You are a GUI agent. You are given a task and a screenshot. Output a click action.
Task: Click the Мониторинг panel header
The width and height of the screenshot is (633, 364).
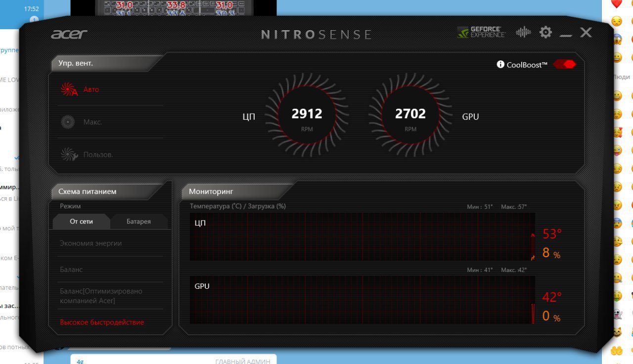coord(237,191)
